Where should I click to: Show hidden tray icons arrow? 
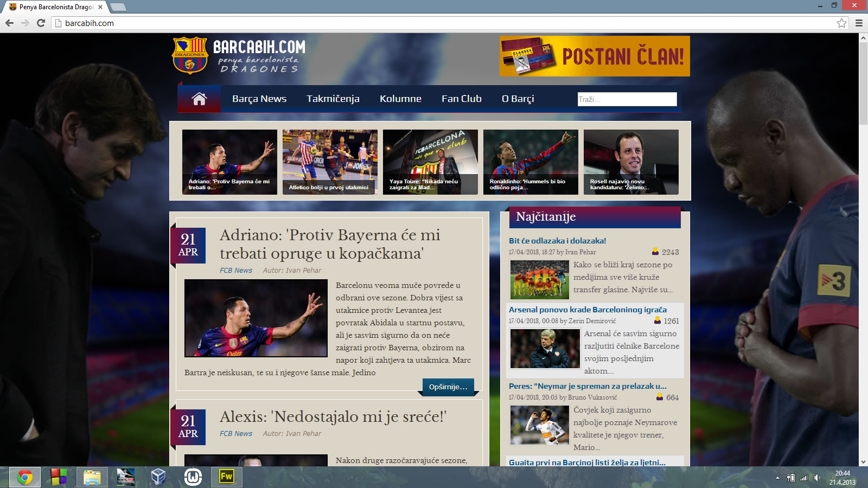coord(777,478)
